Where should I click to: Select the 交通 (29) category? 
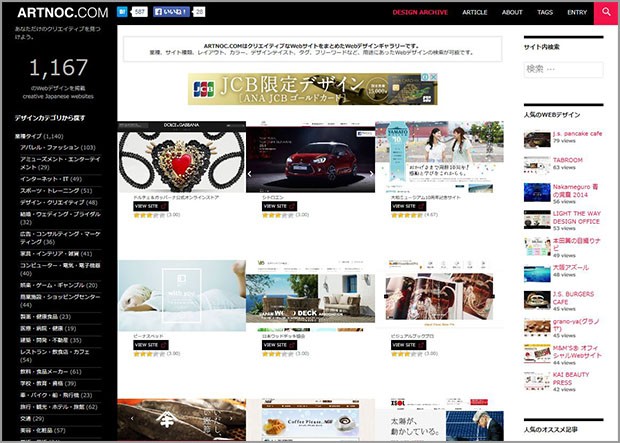coord(32,418)
